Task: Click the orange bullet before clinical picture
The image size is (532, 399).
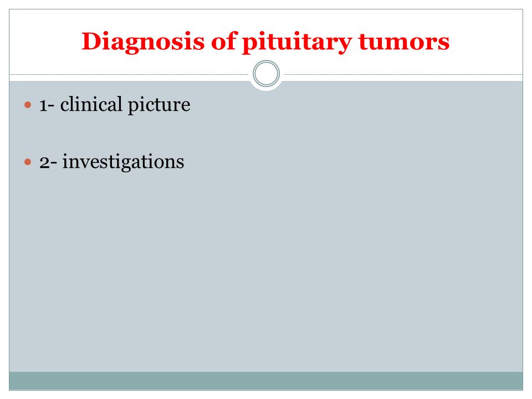Action: pyautogui.click(x=28, y=105)
